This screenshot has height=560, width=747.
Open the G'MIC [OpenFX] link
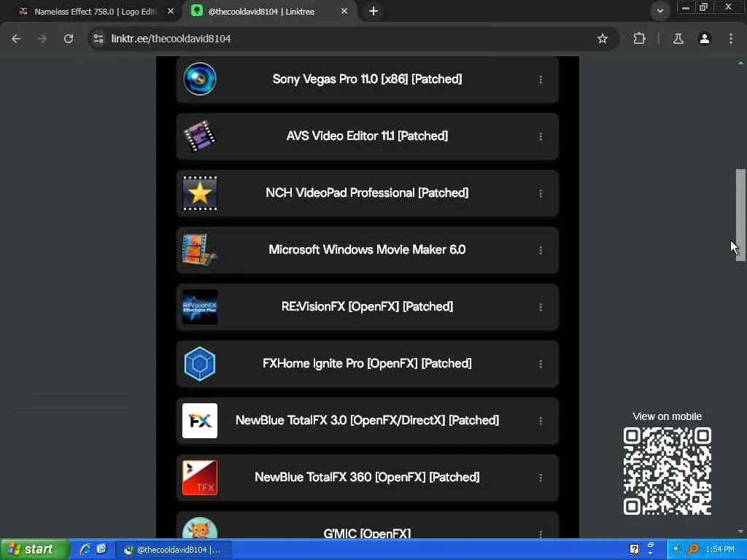pos(368,525)
